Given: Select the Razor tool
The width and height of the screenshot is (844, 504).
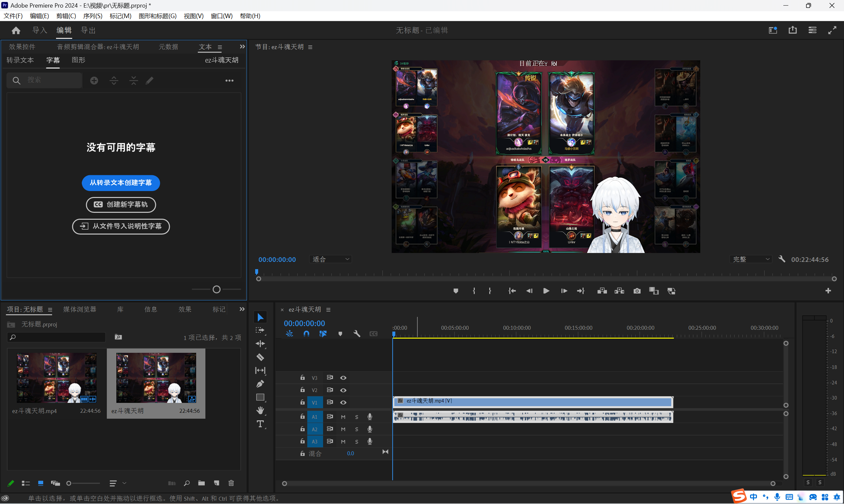Looking at the screenshot, I should click(x=260, y=357).
